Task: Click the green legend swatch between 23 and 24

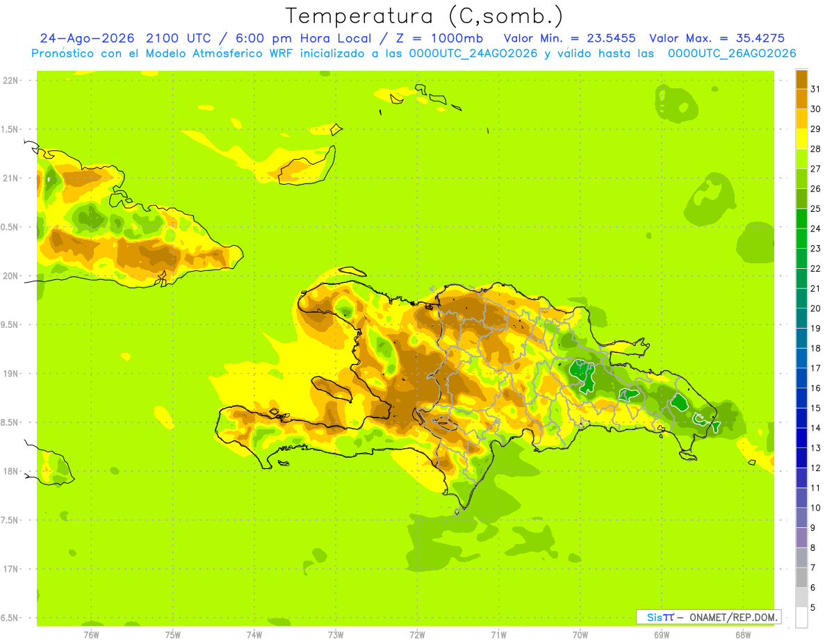Action: (801, 238)
